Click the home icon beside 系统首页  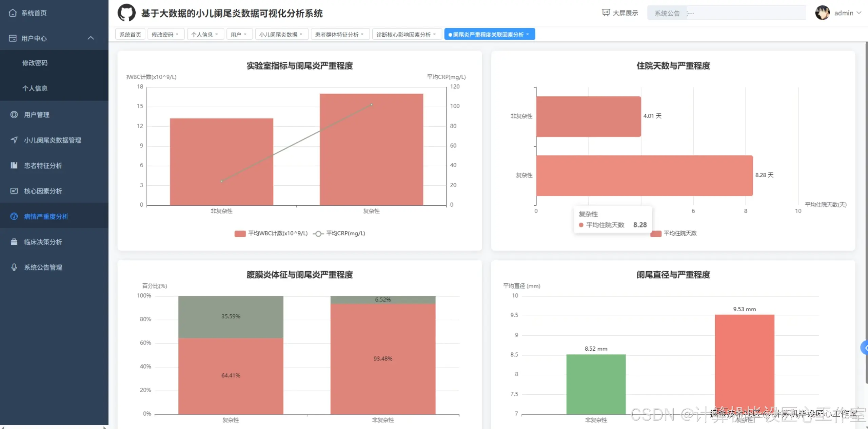pos(13,13)
